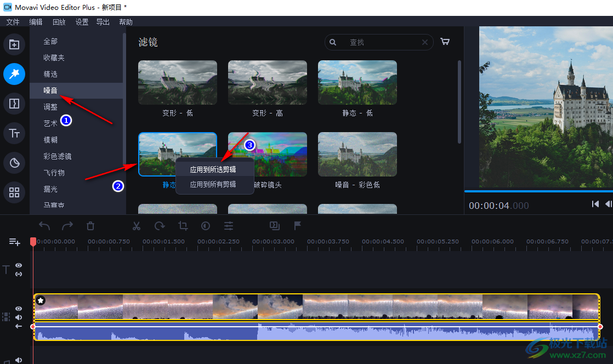
Task: Click the search magnifier icon
Action: tap(333, 42)
